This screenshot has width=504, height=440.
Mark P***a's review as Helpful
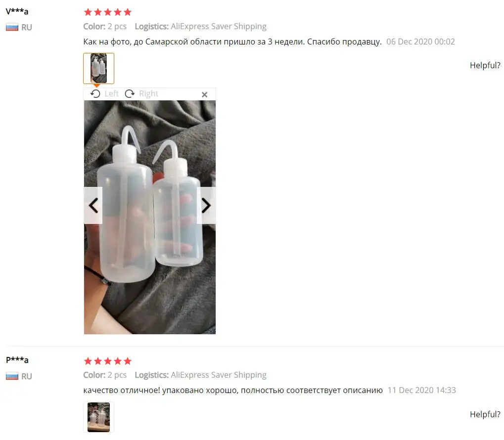point(485,414)
